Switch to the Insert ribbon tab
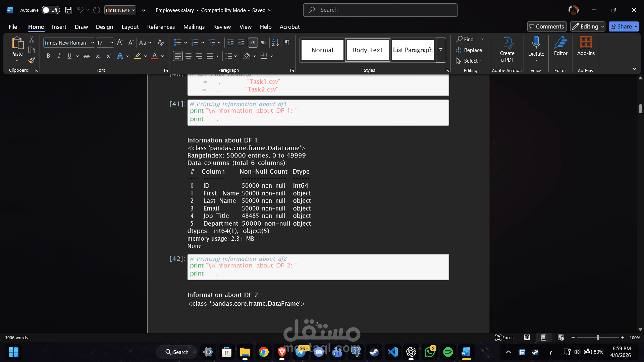644x362 pixels. click(x=59, y=27)
